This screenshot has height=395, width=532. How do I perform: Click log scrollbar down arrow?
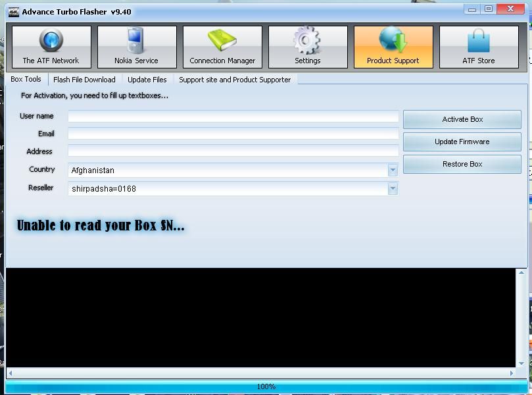521,363
